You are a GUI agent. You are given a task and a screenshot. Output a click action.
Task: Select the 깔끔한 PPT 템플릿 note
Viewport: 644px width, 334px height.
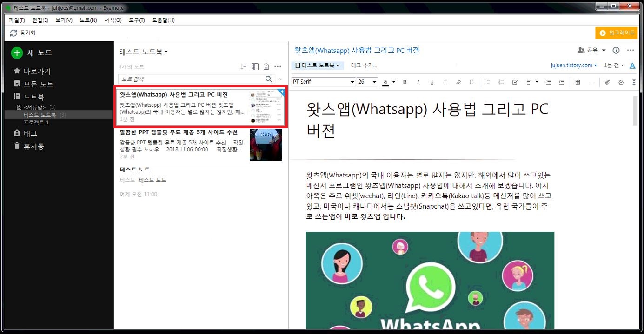tap(201, 145)
